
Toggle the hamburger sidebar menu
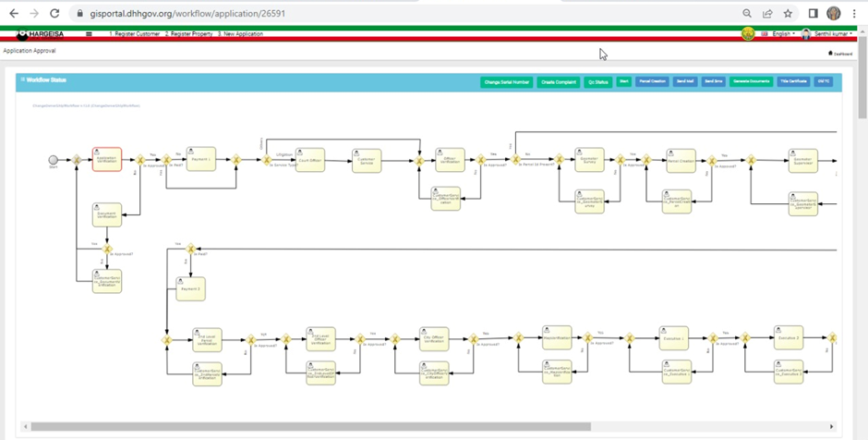pos(90,34)
